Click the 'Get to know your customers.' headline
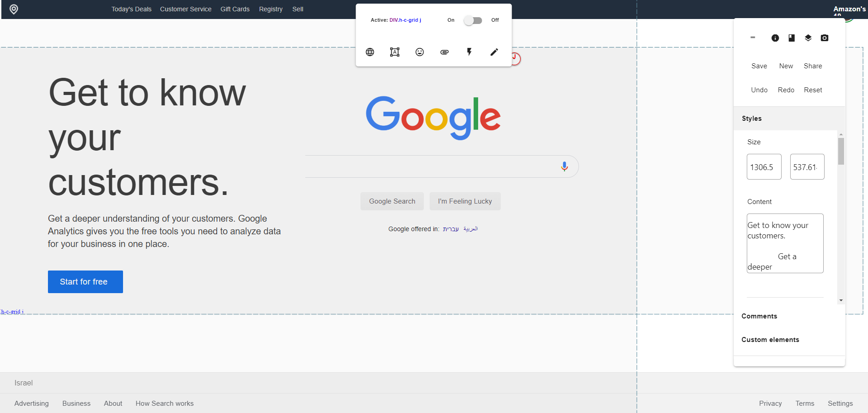 coord(147,137)
